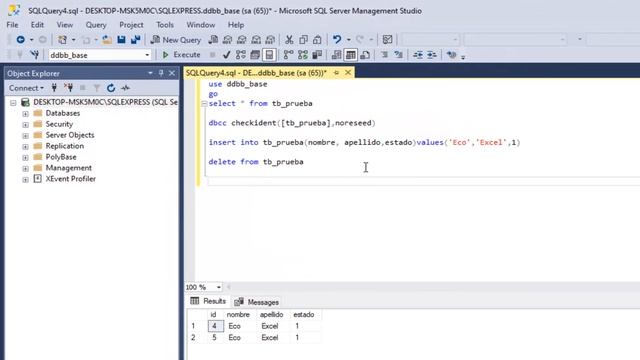Viewport: 640px width, 360px height.
Task: Expand the Server Objects node
Action: tap(25, 136)
